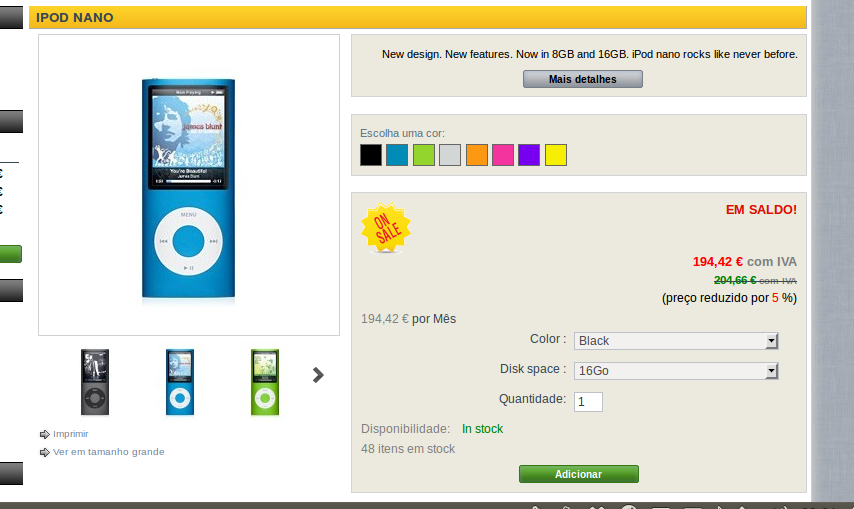Click the Quantidade input field
This screenshot has width=854, height=509.
coord(588,402)
